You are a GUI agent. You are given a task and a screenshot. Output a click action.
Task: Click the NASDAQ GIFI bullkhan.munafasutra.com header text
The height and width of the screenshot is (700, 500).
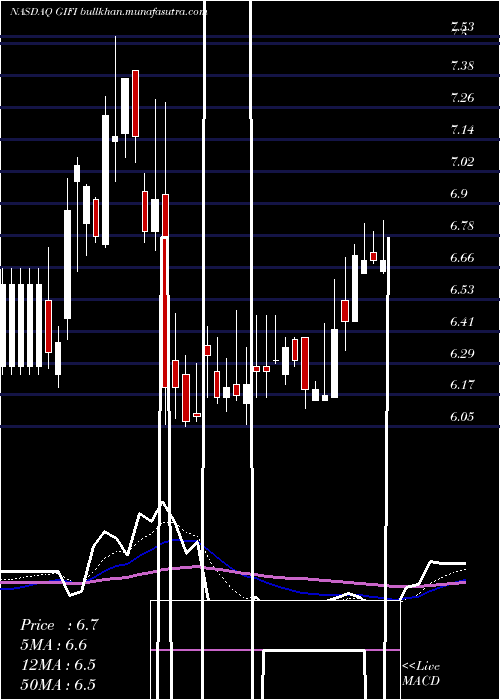[108, 12]
